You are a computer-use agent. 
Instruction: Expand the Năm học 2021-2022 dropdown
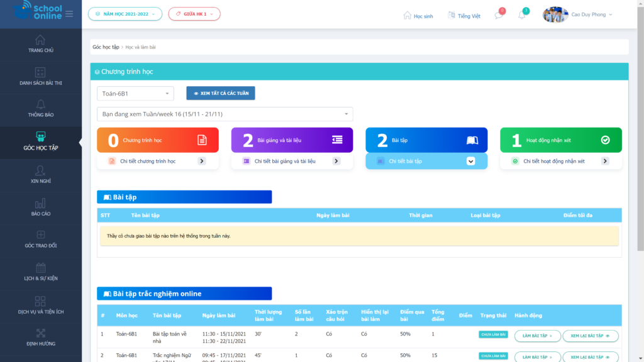point(125,14)
